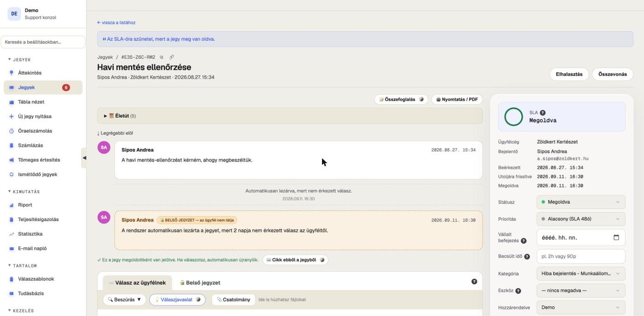Screen dimensions: 644x316
Task: Click the Becsült idő input field
Action: pos(581,257)
